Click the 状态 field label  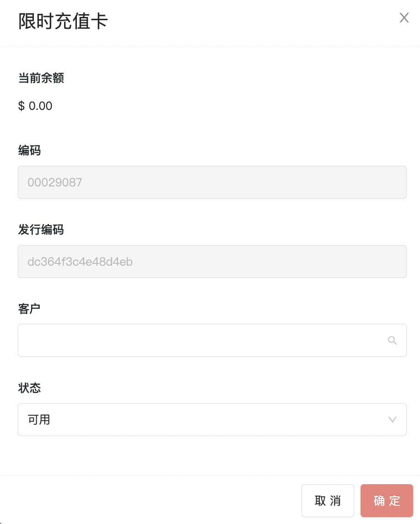29,388
